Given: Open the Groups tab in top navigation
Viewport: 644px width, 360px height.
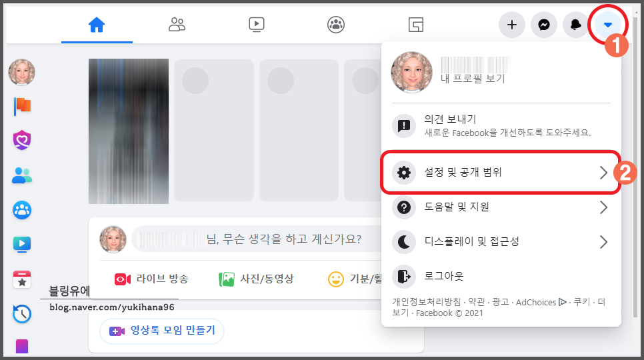Looking at the screenshot, I should 336,25.
